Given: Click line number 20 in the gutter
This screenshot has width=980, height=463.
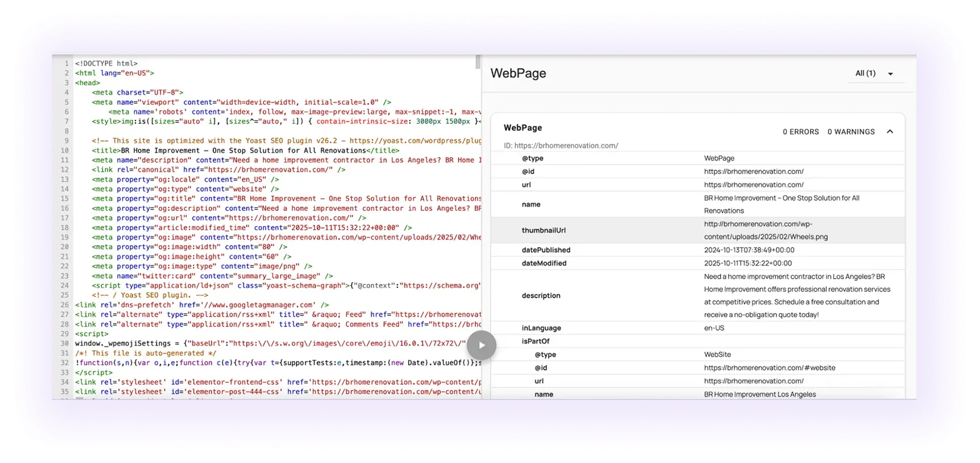Looking at the screenshot, I should [x=65, y=247].
